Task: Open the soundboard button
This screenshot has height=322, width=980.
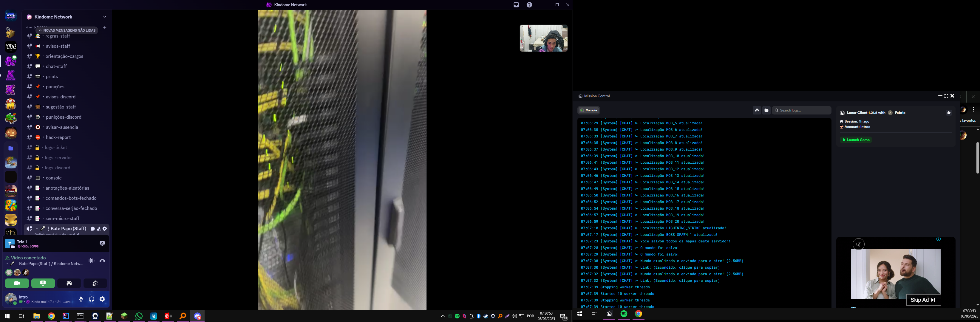Action: point(95,283)
